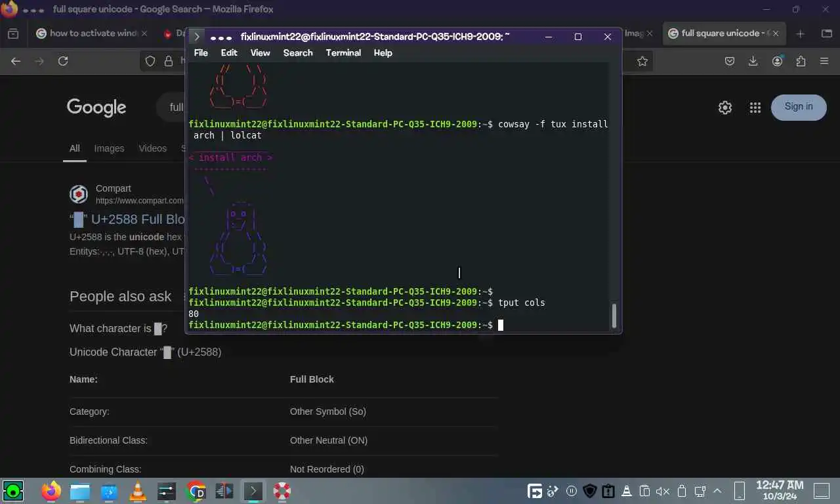Screen dimensions: 840x504
Task: Close the 'how to activate wind' tab
Action: point(144,33)
